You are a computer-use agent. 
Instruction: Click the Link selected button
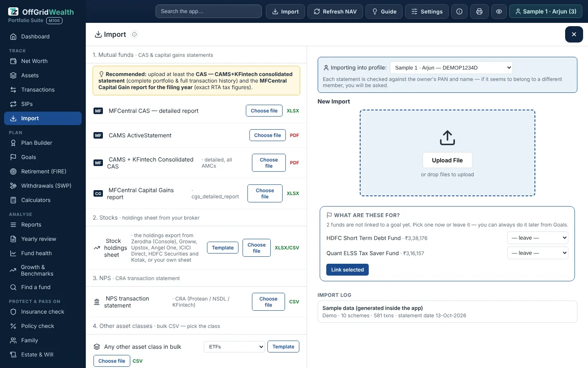[347, 270]
